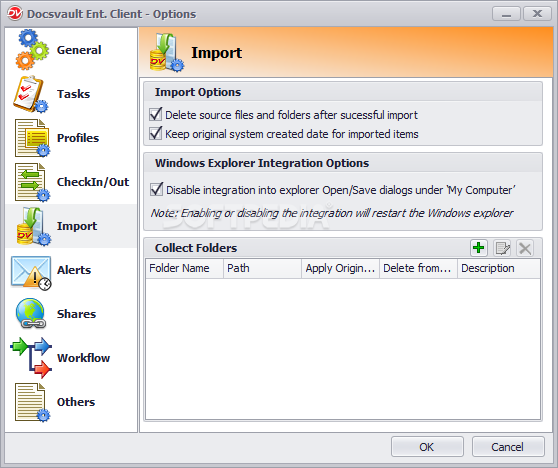558x468 pixels.
Task: Click the delete collect folder X icon
Action: point(525,248)
